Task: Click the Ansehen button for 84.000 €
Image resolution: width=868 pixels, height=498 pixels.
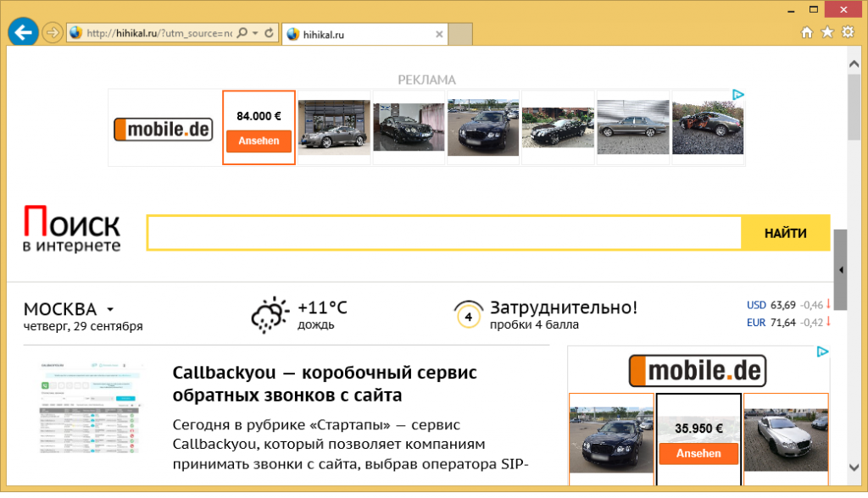Action: pos(259,141)
